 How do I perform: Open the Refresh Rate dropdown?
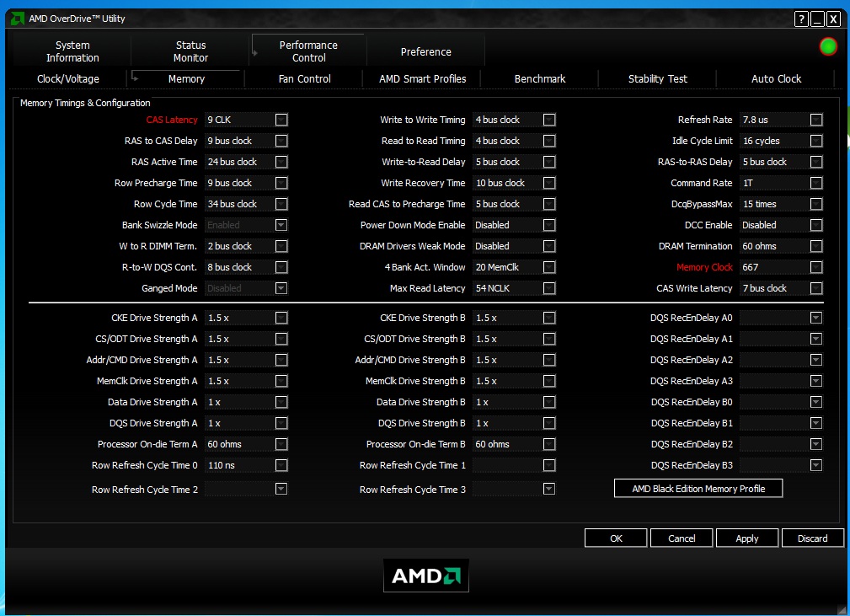pos(816,120)
